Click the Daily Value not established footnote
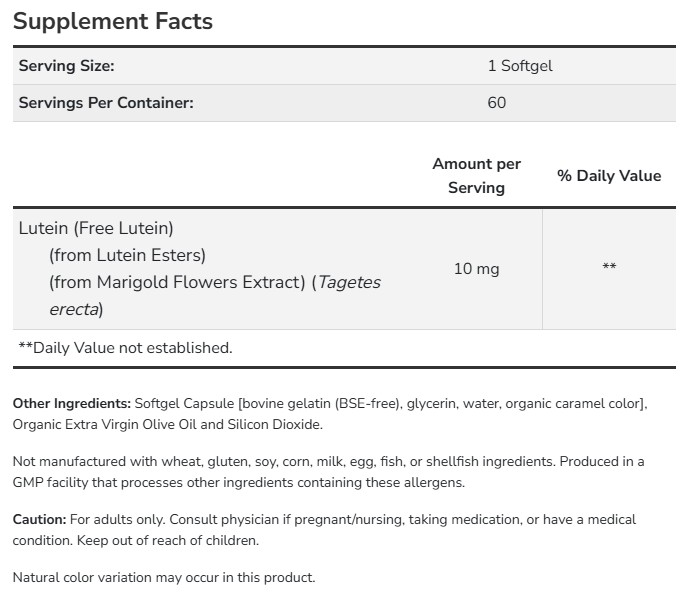 [125, 348]
